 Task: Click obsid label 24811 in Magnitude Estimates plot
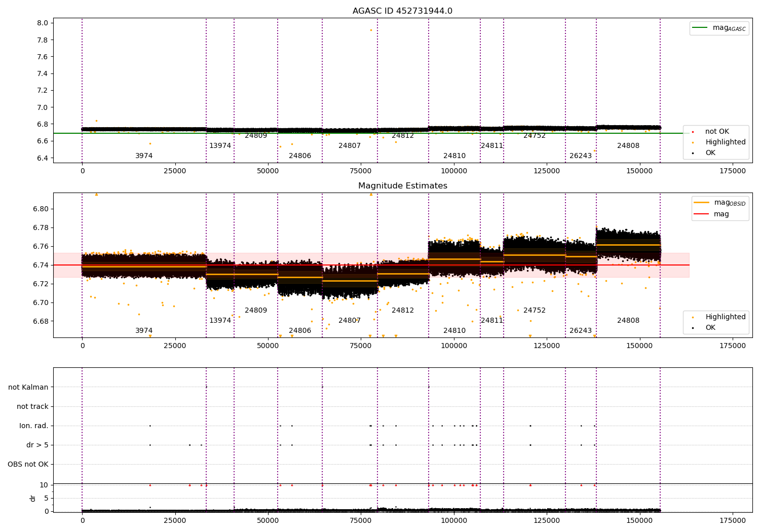(492, 320)
